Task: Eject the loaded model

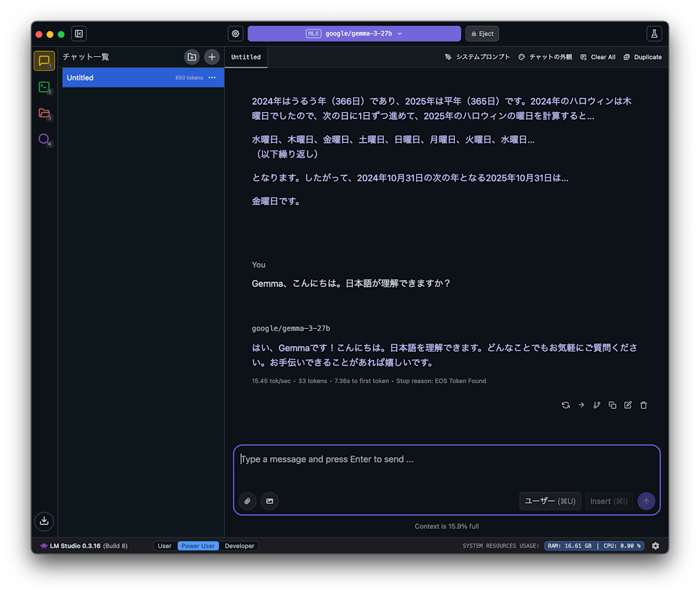Action: point(482,34)
